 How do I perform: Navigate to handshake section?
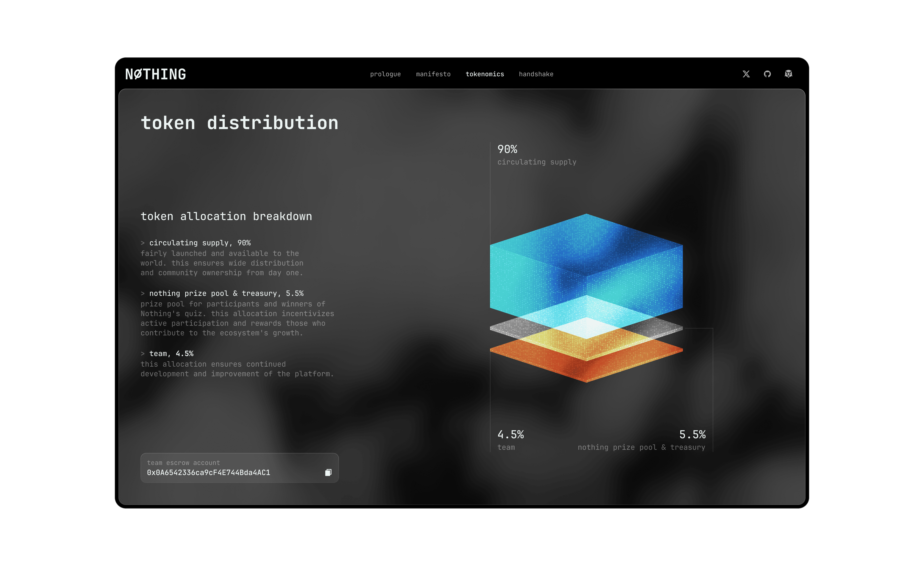coord(536,74)
